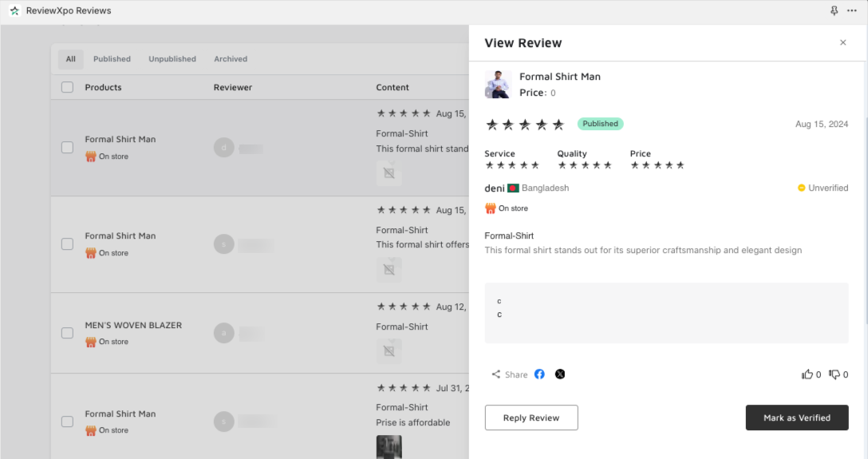Pin the ReviewXpo app via pin icon
Image resolution: width=868 pixels, height=459 pixels.
[834, 10]
